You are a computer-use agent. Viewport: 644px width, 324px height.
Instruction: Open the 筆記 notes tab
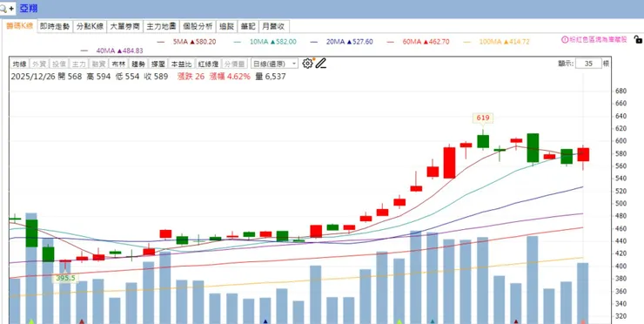pyautogui.click(x=248, y=26)
